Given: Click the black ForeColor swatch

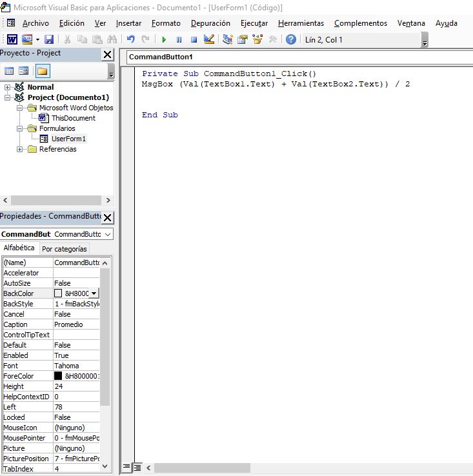Looking at the screenshot, I should [x=58, y=376].
